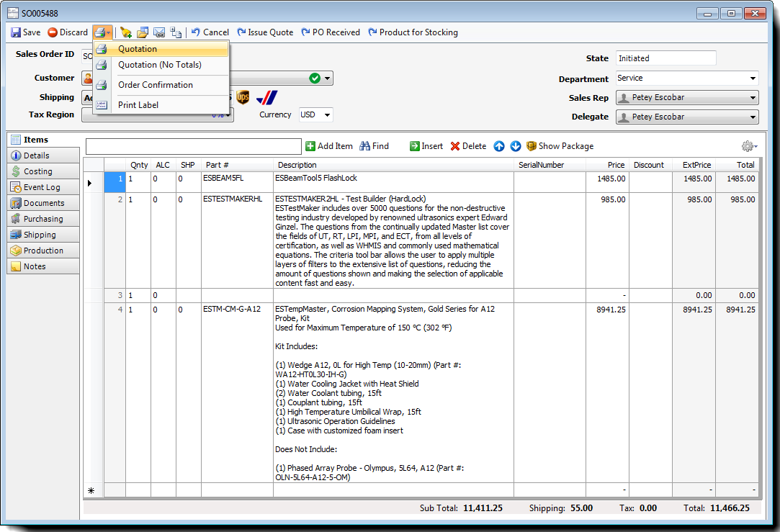The width and height of the screenshot is (780, 532).
Task: Open the Customer dropdown arrow
Action: pyautogui.click(x=327, y=78)
